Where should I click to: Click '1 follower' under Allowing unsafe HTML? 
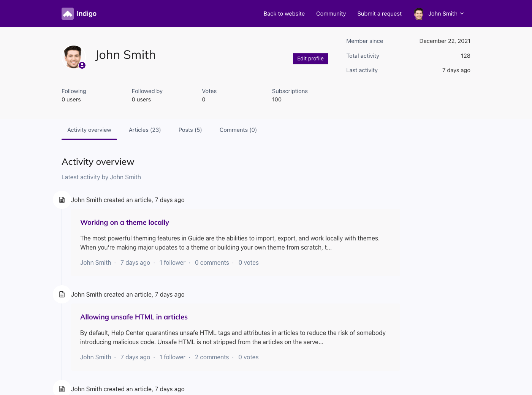[173, 357]
